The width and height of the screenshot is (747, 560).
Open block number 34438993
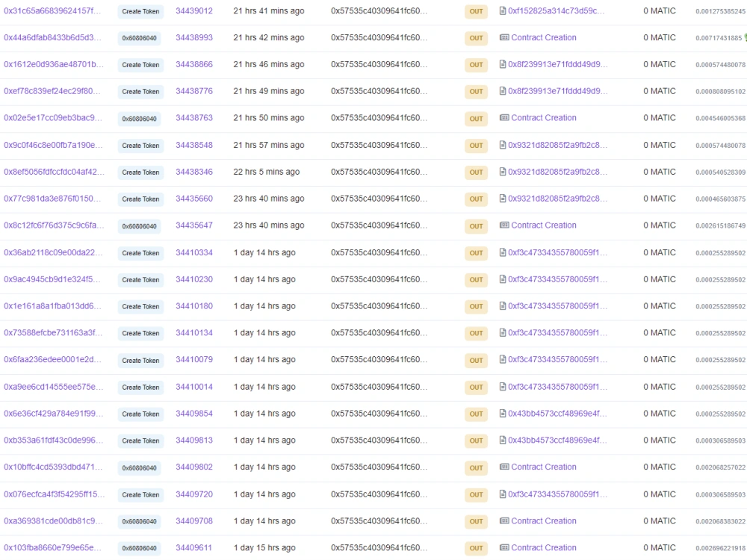click(194, 37)
